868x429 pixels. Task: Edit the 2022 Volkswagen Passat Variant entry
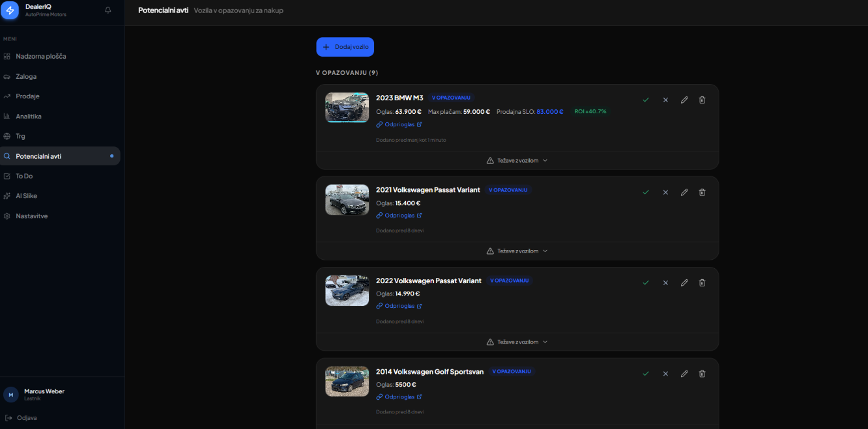pos(684,283)
